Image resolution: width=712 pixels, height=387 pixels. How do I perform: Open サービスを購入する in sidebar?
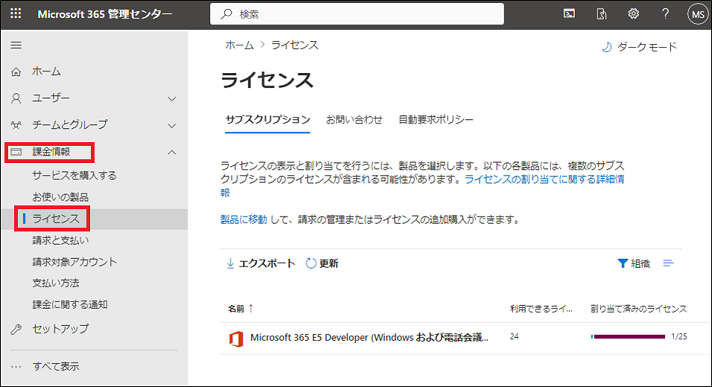tap(74, 175)
